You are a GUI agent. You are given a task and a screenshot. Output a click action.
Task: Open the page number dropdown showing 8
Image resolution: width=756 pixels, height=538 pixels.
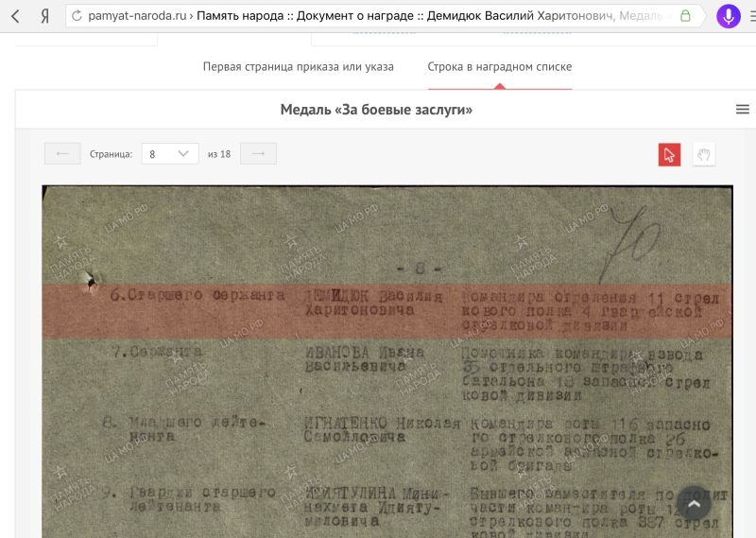(x=170, y=154)
